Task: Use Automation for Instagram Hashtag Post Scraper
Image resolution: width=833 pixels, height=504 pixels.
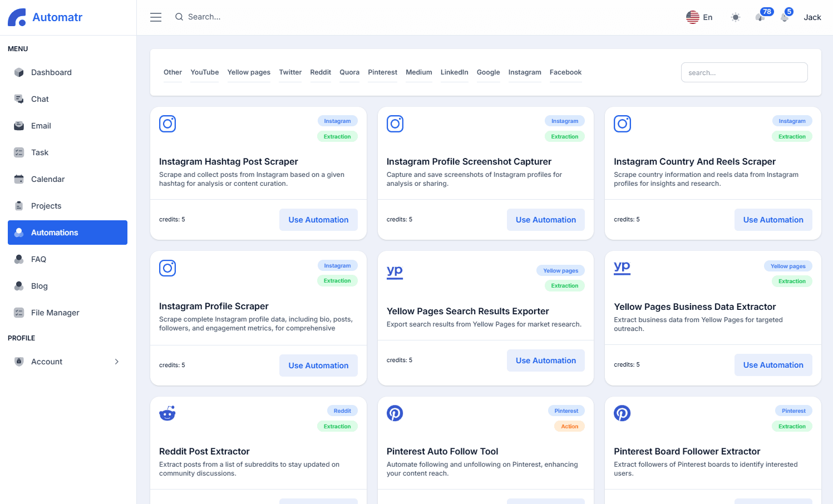Action: coord(318,220)
